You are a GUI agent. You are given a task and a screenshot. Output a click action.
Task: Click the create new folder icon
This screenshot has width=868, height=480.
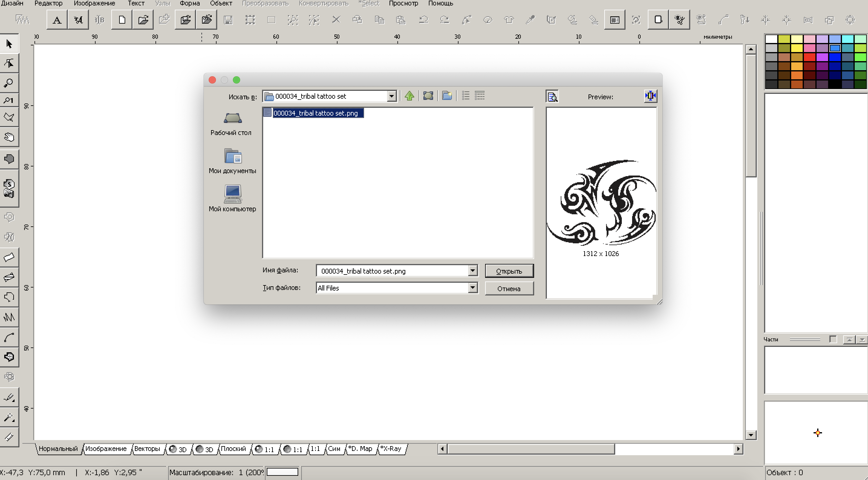pyautogui.click(x=447, y=96)
